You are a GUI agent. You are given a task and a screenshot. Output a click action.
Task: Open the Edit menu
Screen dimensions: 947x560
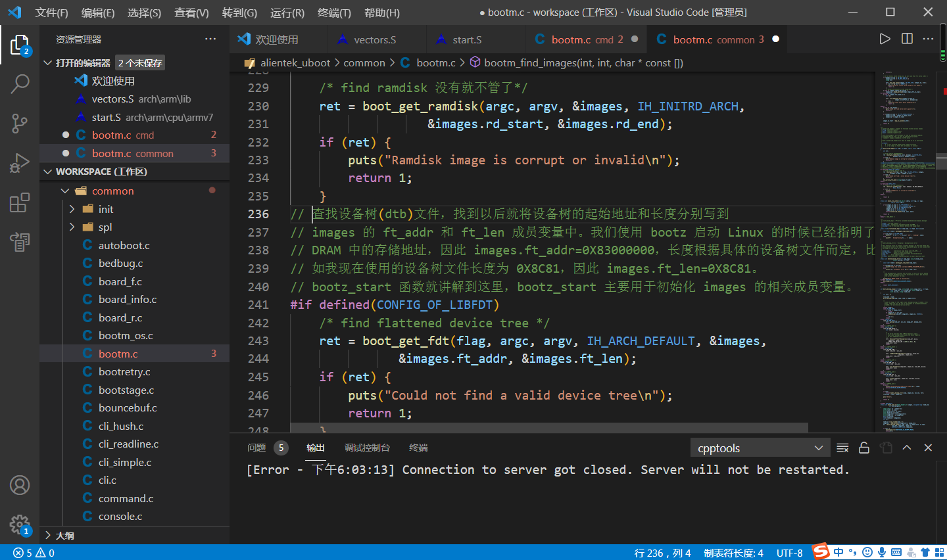pos(97,12)
